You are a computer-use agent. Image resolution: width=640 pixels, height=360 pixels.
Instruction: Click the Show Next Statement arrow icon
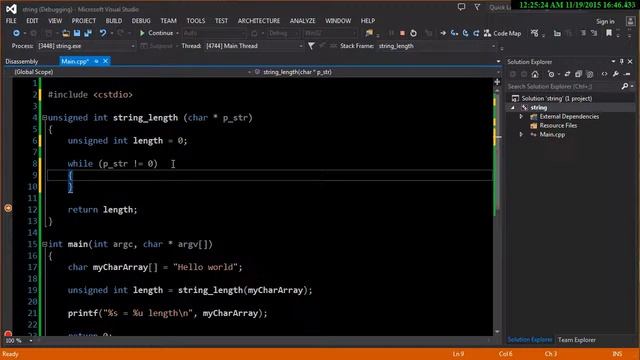pyautogui.click(x=443, y=33)
